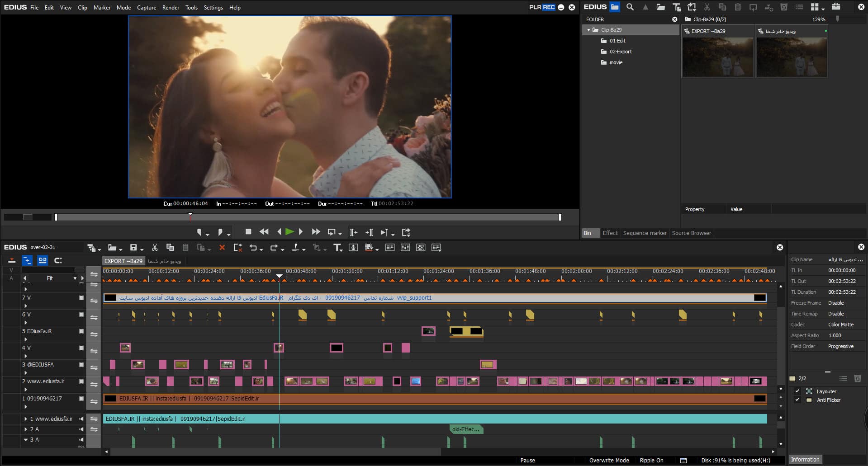Toggle Anti Flicker checkbox
The image size is (868, 466).
[797, 400]
